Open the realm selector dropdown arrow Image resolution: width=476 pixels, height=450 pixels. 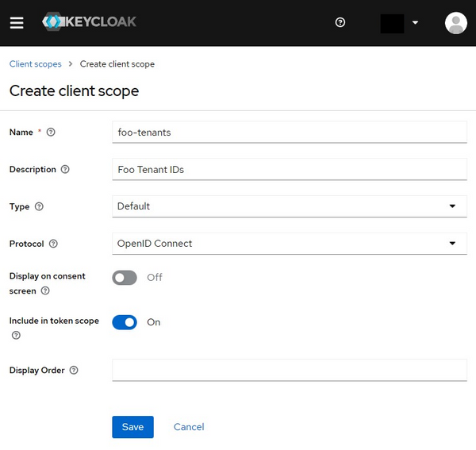coord(415,22)
